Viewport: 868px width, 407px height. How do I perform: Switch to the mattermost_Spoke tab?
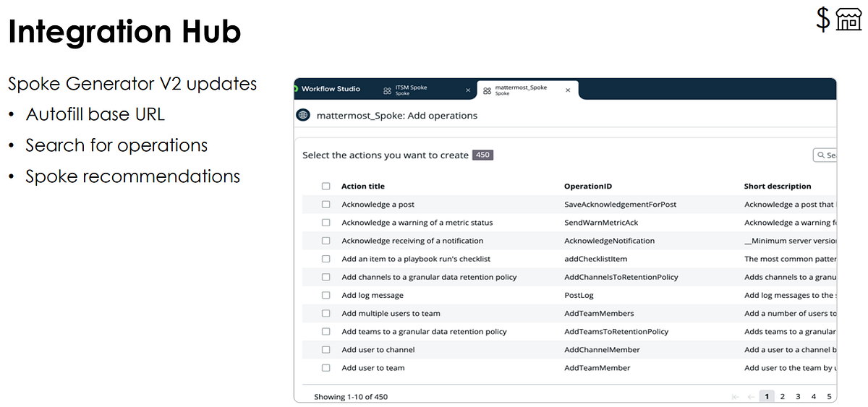tap(528, 90)
